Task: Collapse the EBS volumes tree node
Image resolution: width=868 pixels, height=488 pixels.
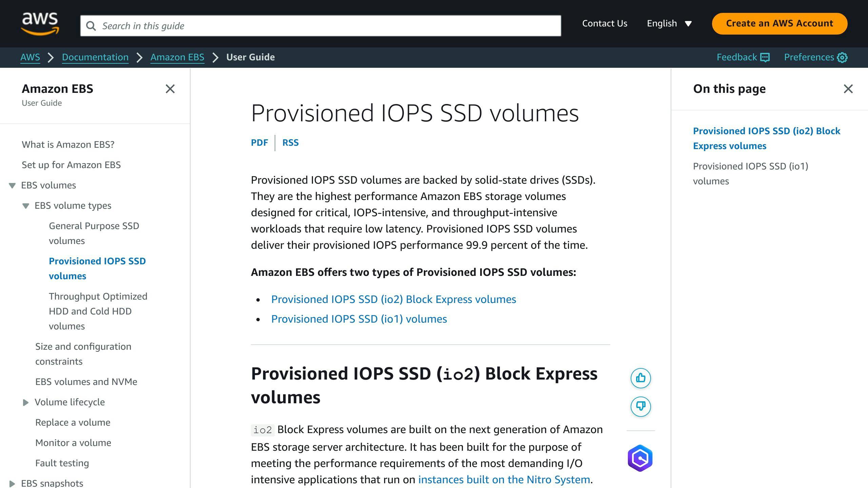Action: click(12, 185)
